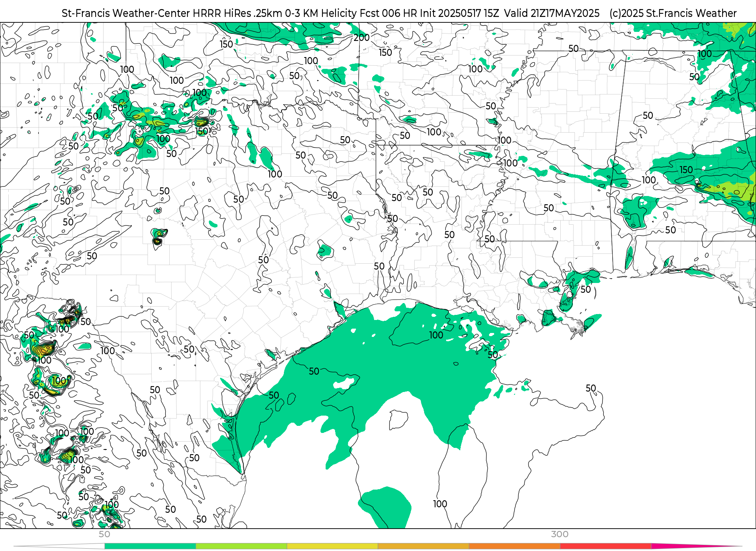Click 'HRRR HiRes .25km' in the title

(237, 13)
